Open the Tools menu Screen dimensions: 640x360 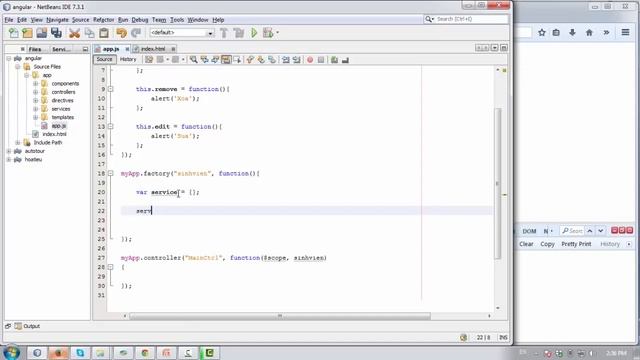click(177, 20)
